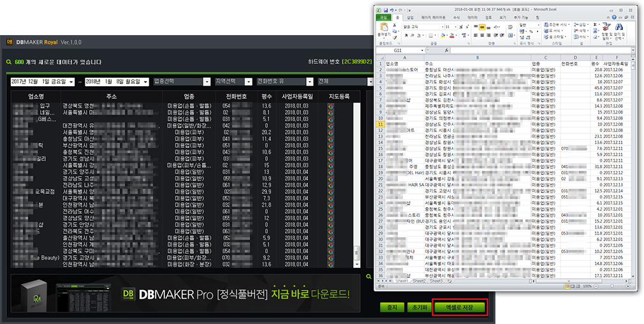Click the fx insert function icon
The height and width of the screenshot is (324, 644).
coord(447,50)
